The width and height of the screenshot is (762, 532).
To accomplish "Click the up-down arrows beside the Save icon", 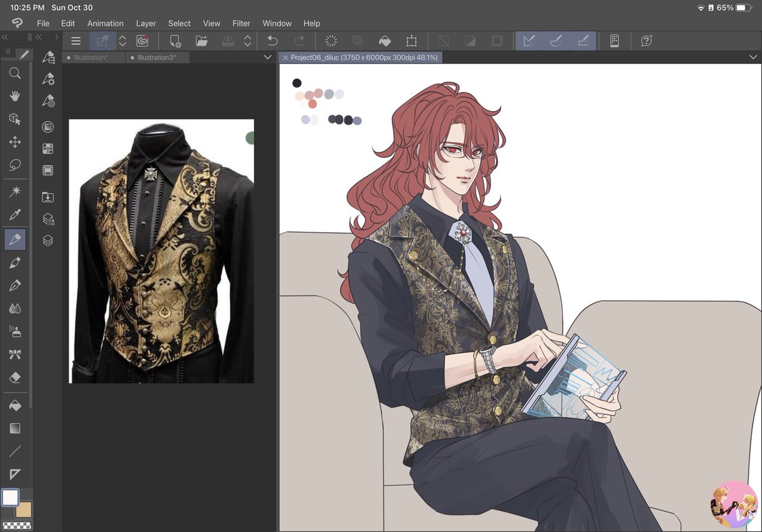I will 248,41.
